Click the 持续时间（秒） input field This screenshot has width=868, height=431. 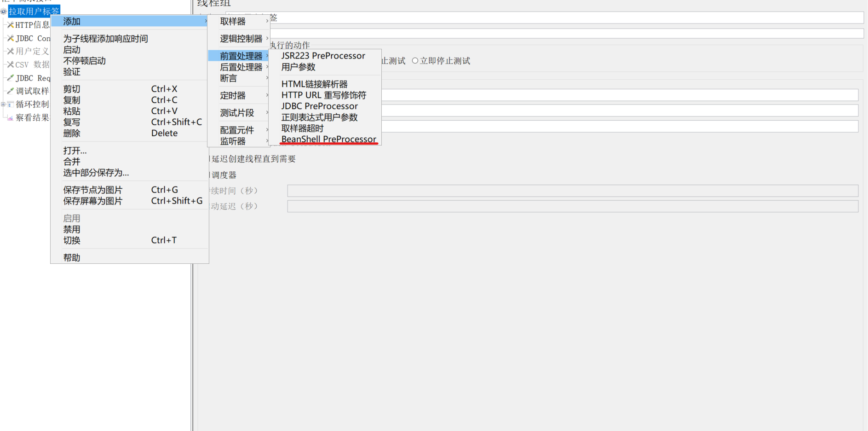[573, 191]
